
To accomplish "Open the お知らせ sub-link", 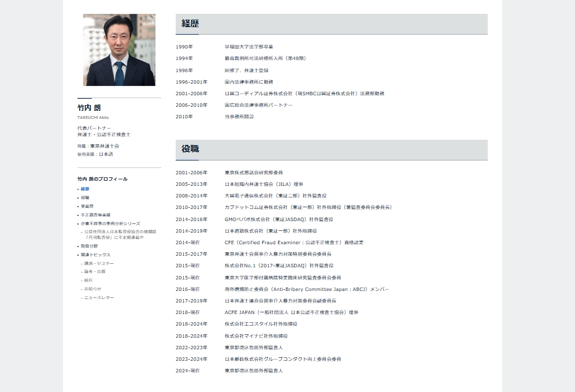I will tap(93, 289).
